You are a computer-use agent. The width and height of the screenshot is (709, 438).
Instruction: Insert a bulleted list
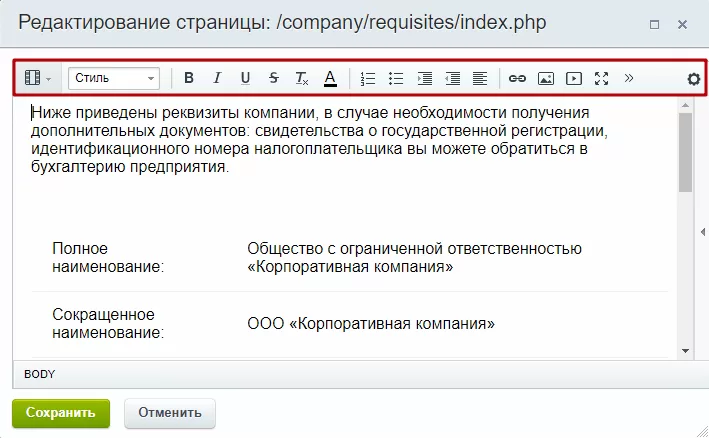(396, 79)
